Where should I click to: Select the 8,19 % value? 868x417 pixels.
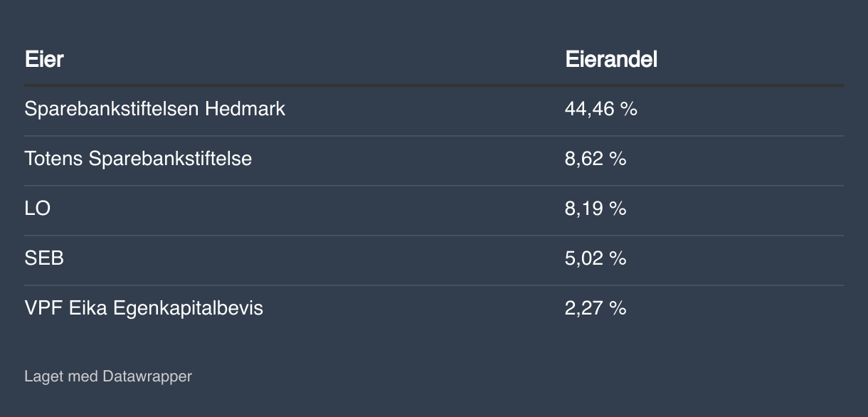click(x=596, y=208)
